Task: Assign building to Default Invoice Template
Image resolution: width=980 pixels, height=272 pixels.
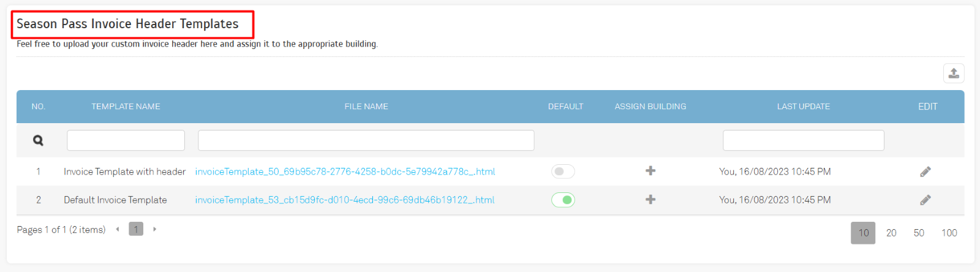Action: pyautogui.click(x=650, y=200)
